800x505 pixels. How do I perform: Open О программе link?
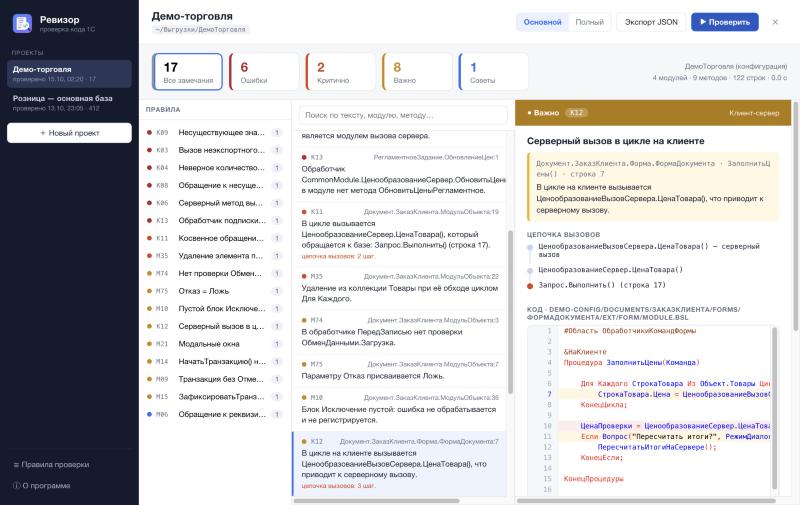coord(42,486)
